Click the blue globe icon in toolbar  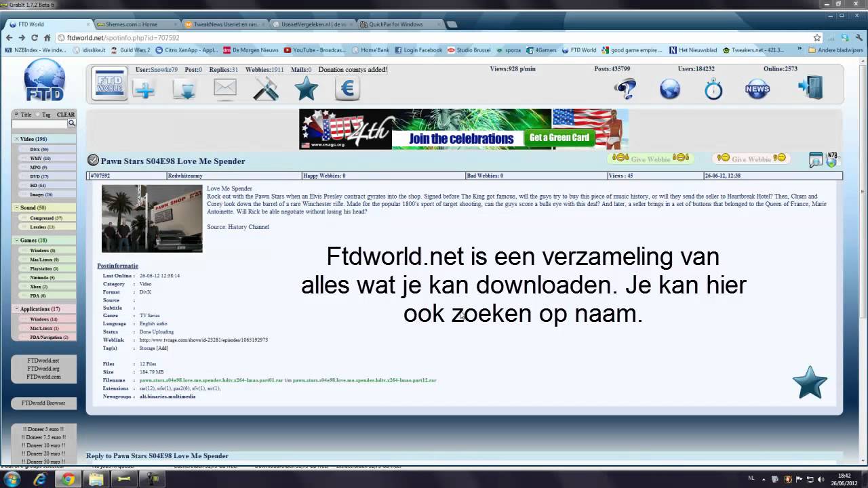[x=669, y=89]
